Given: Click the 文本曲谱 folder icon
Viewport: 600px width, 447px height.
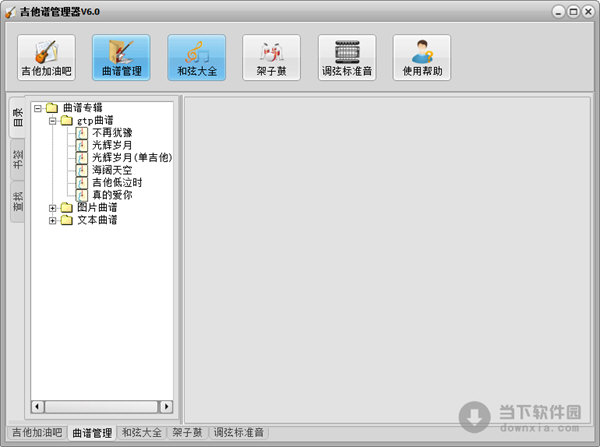Looking at the screenshot, I should [x=67, y=220].
